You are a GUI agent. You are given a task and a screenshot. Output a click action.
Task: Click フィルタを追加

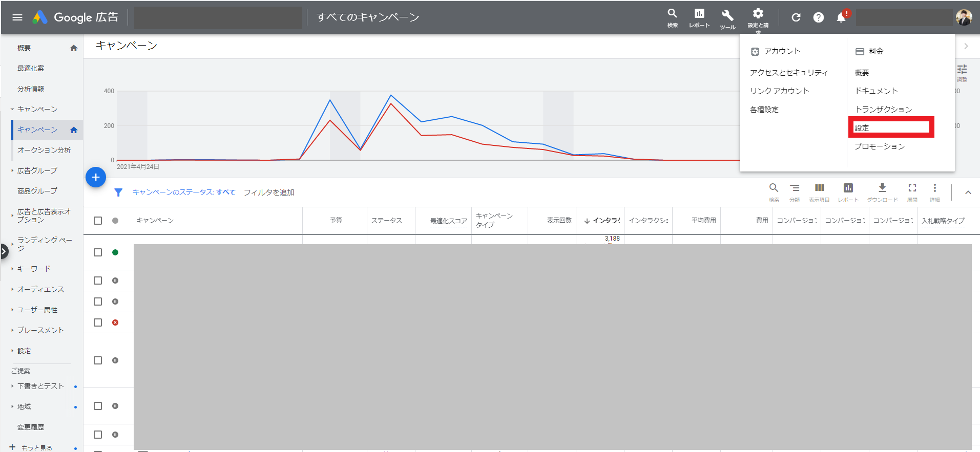(x=269, y=192)
